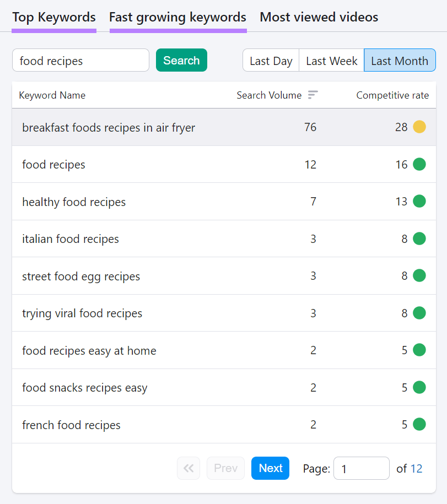Switch time range to Last Day

271,61
